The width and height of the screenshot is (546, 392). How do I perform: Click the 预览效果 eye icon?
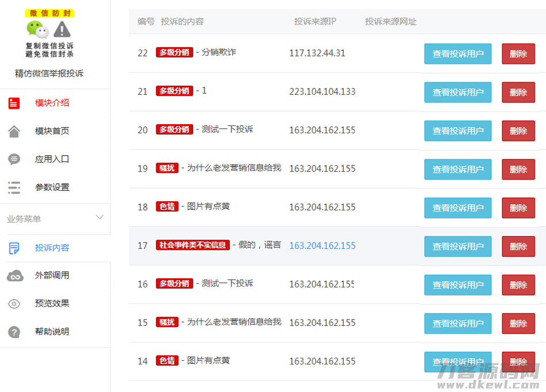click(14, 304)
